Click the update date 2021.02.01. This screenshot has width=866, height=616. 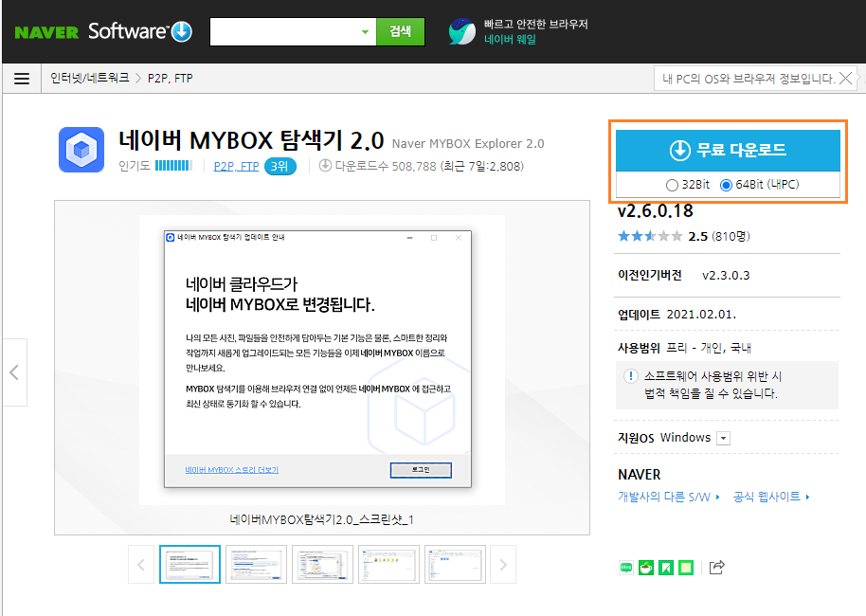[701, 315]
